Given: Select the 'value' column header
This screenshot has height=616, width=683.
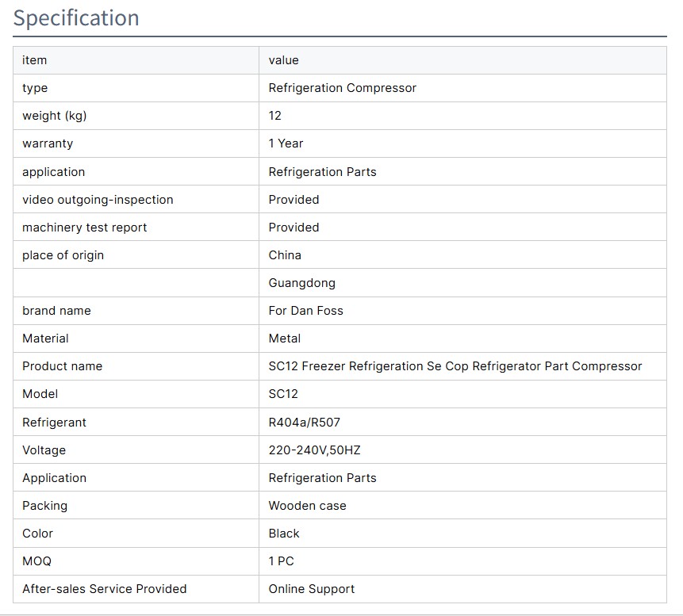Looking at the screenshot, I should point(283,60).
